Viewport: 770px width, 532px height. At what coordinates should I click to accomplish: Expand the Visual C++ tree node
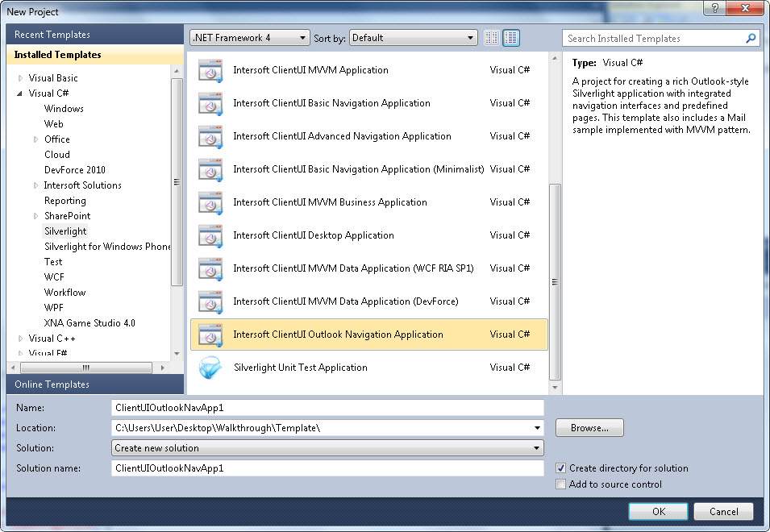click(x=20, y=339)
